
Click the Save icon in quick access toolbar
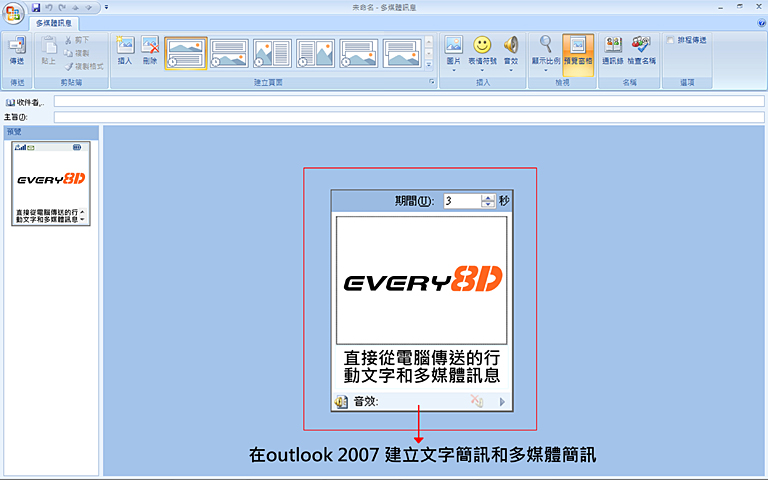pyautogui.click(x=36, y=8)
